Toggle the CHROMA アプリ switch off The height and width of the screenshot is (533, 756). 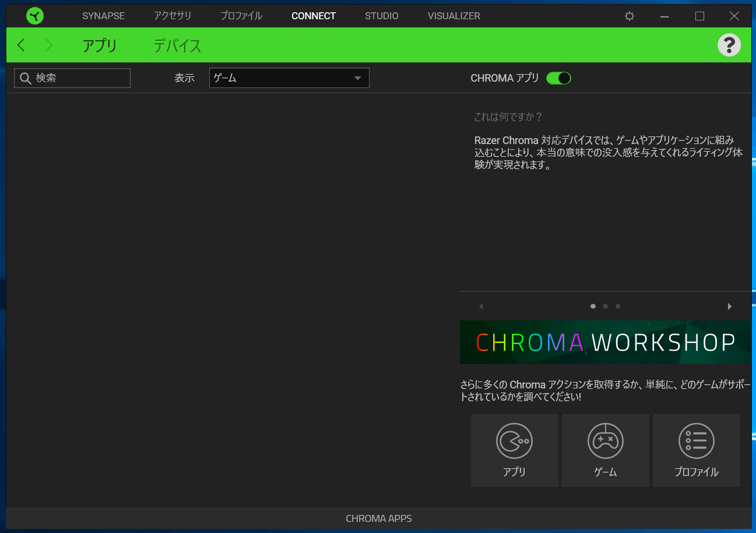[558, 78]
